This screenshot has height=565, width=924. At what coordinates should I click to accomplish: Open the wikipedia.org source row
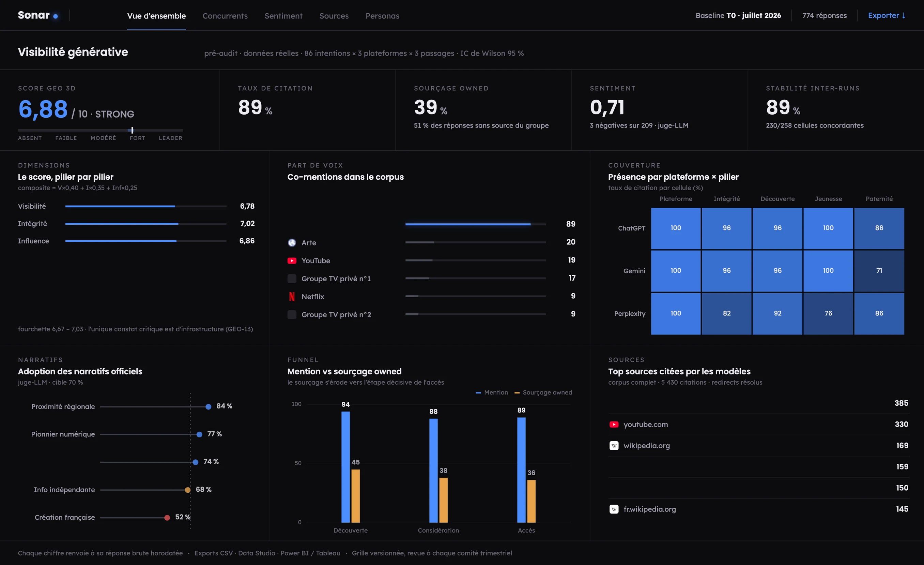pos(758,446)
